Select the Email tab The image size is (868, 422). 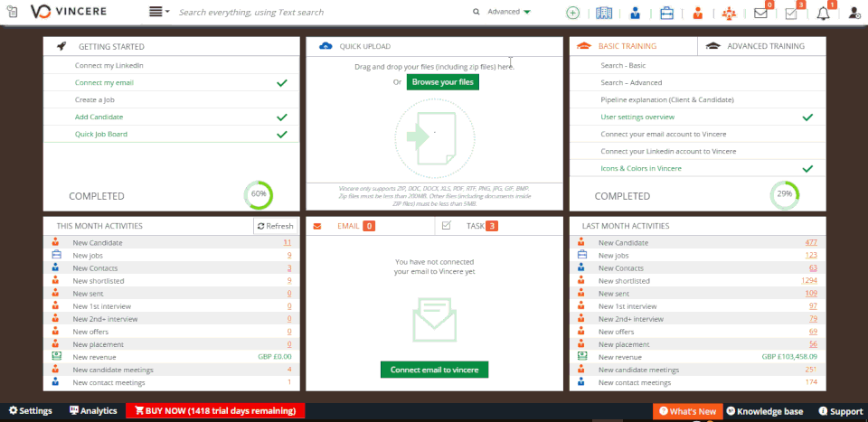pyautogui.click(x=371, y=226)
